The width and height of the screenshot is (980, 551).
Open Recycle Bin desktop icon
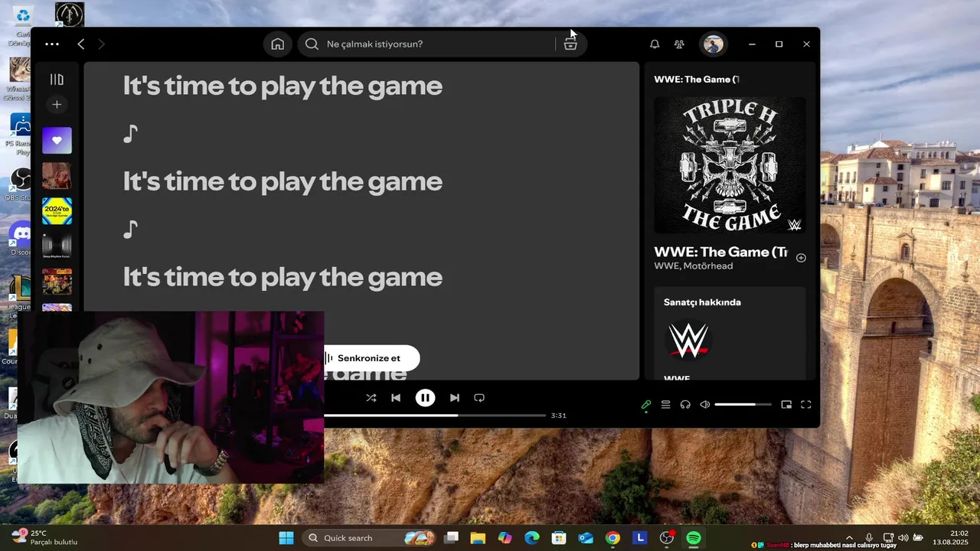(x=23, y=25)
